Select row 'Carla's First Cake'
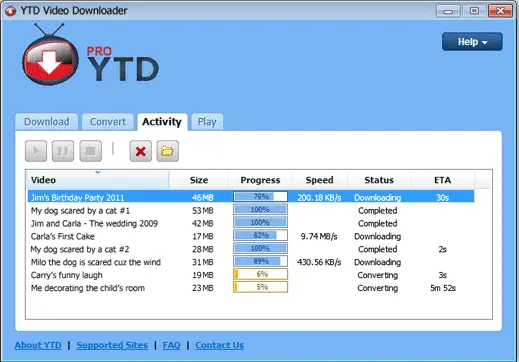The height and width of the screenshot is (362, 519). [x=251, y=236]
